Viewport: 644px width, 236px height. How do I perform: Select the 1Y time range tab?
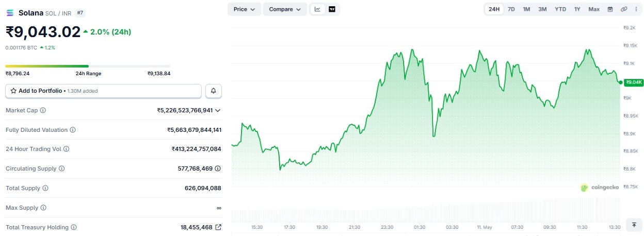pos(577,9)
